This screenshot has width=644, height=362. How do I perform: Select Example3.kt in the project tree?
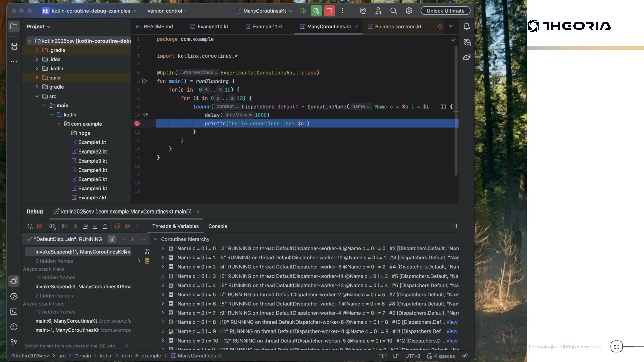click(x=92, y=161)
